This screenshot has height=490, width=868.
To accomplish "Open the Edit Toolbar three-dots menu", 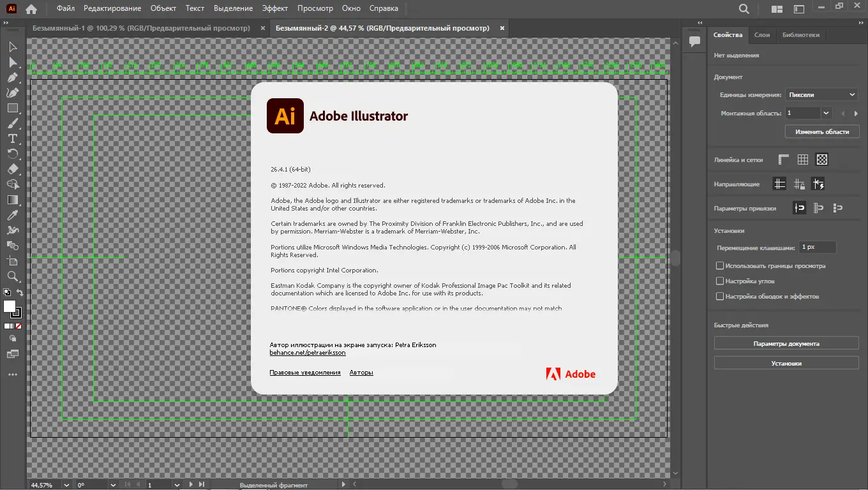I will coord(13,375).
